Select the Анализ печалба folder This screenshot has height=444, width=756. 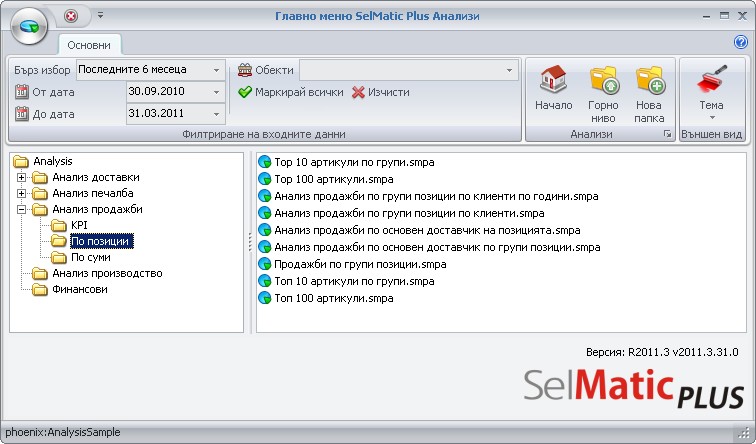click(x=93, y=193)
